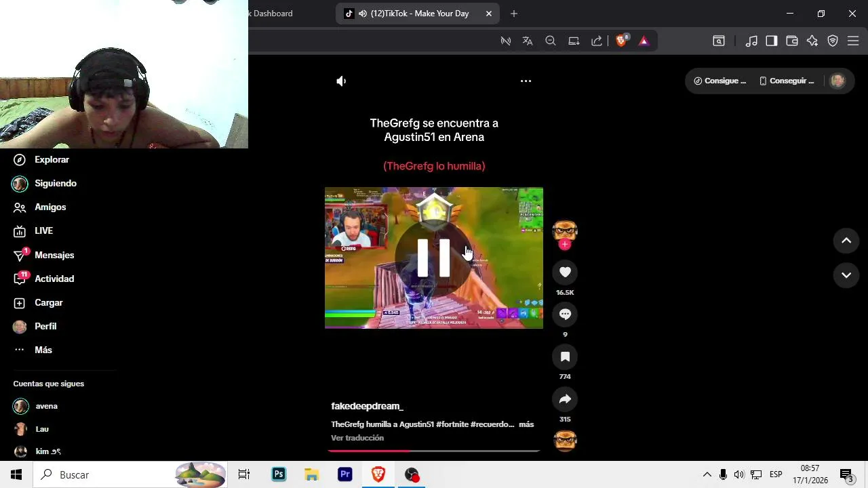This screenshot has width=868, height=488.
Task: Open the media control music note icon
Action: [x=751, y=41]
